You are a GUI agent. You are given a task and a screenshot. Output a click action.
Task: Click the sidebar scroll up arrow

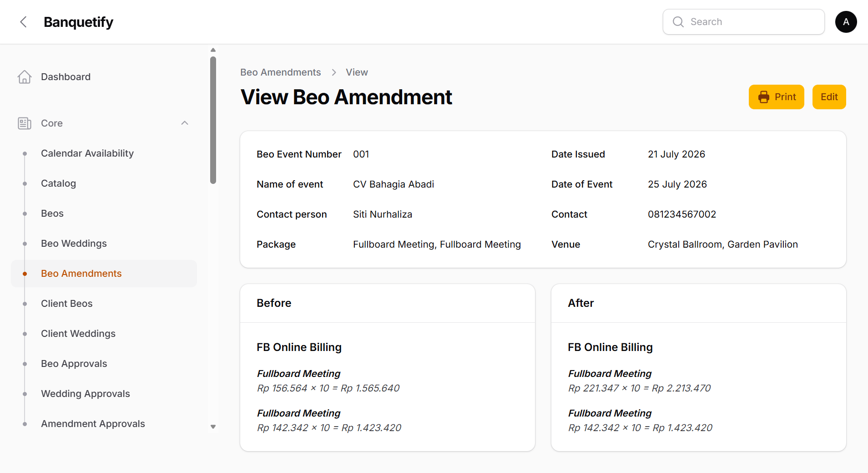click(213, 50)
